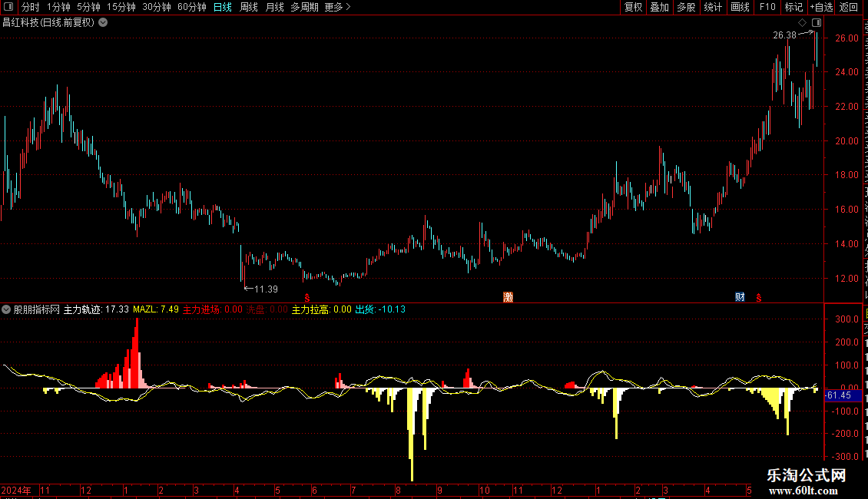Screen dimensions: 868x499
Task: Open the 统计 statistics tool
Action: (x=712, y=7)
